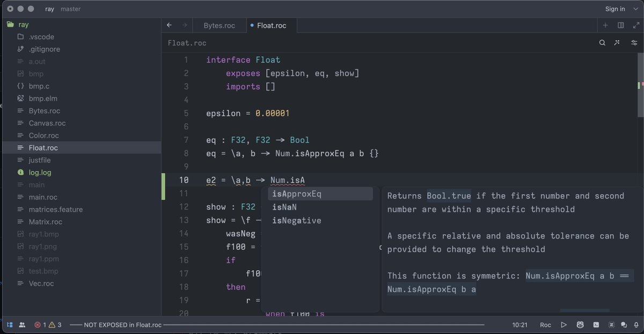The width and height of the screenshot is (644, 334).
Task: Open a.out in the file tree
Action: 80,61
